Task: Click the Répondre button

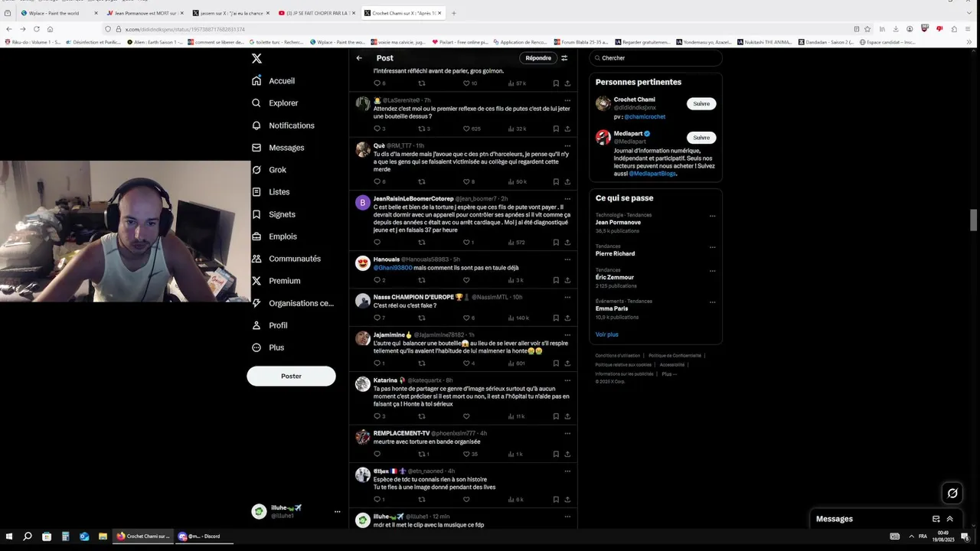Action: (538, 58)
